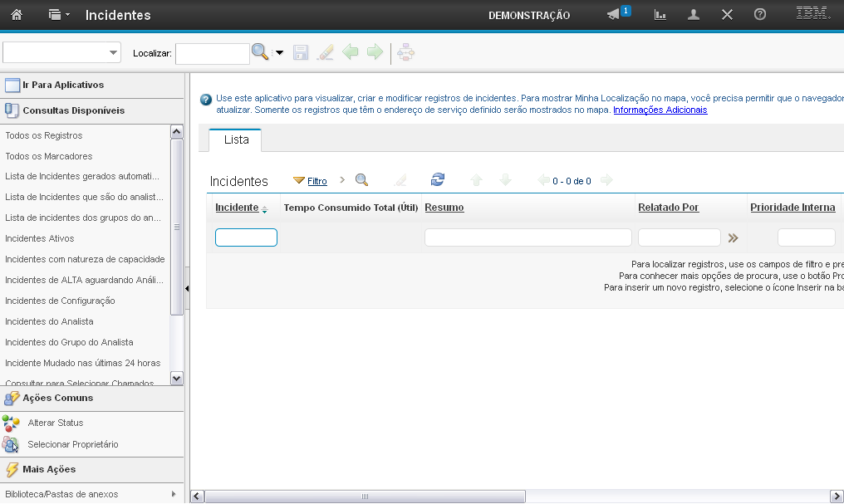Open the bulletin board announcements icon
This screenshot has height=504, width=844.
point(614,15)
